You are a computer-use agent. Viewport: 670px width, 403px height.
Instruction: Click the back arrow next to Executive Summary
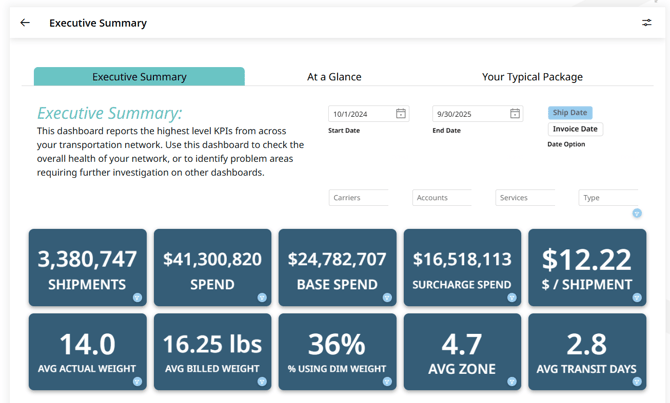tap(25, 22)
